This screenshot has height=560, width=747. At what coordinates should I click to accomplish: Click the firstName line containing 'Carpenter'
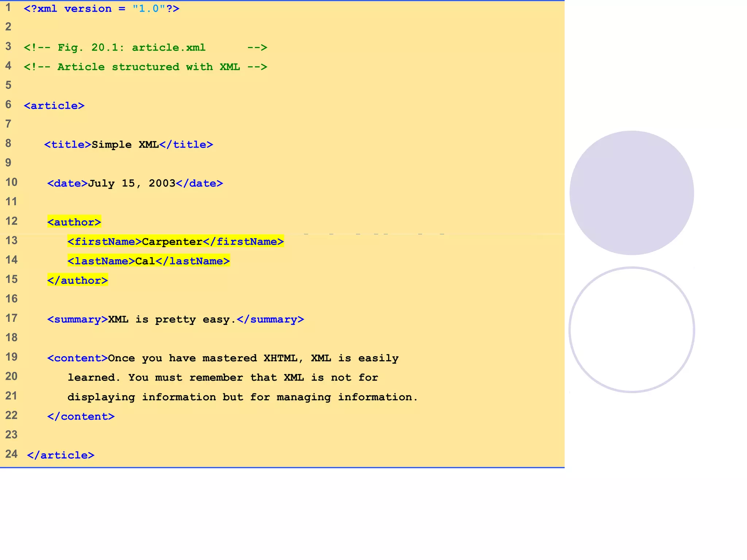(x=175, y=242)
